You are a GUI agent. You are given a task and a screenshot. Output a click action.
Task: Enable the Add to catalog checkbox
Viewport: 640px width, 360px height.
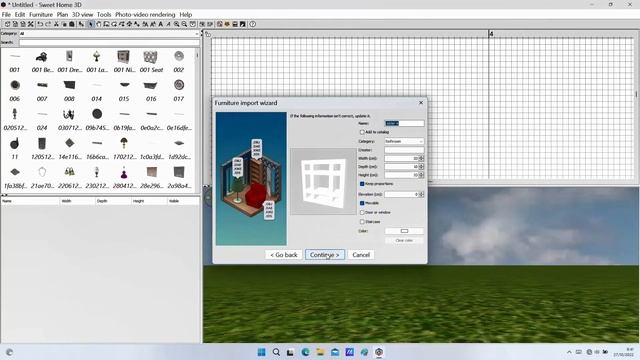[362, 132]
